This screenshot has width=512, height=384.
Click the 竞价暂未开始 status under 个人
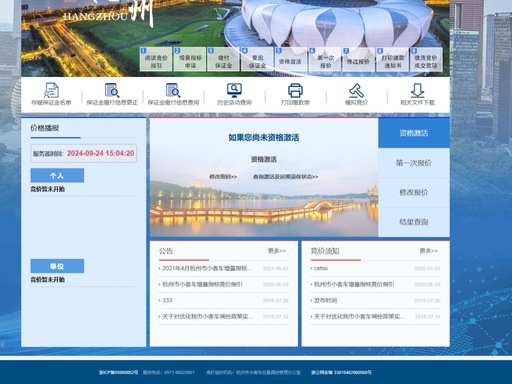click(48, 189)
